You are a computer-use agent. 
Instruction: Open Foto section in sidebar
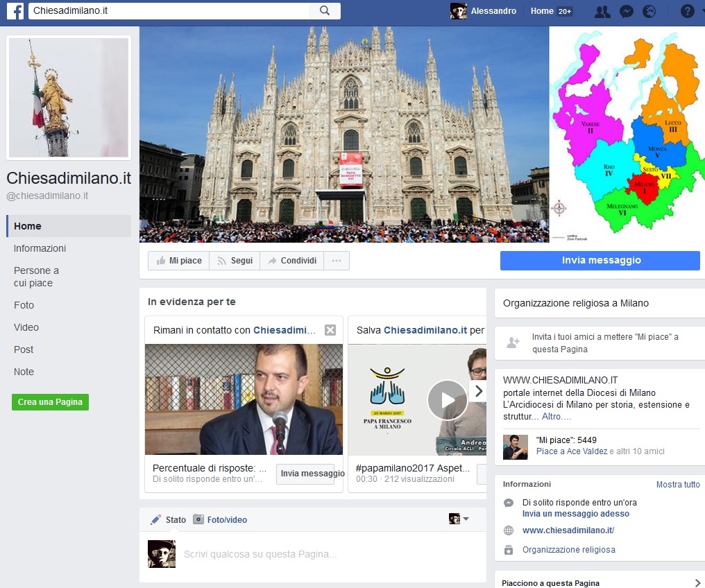click(x=24, y=306)
